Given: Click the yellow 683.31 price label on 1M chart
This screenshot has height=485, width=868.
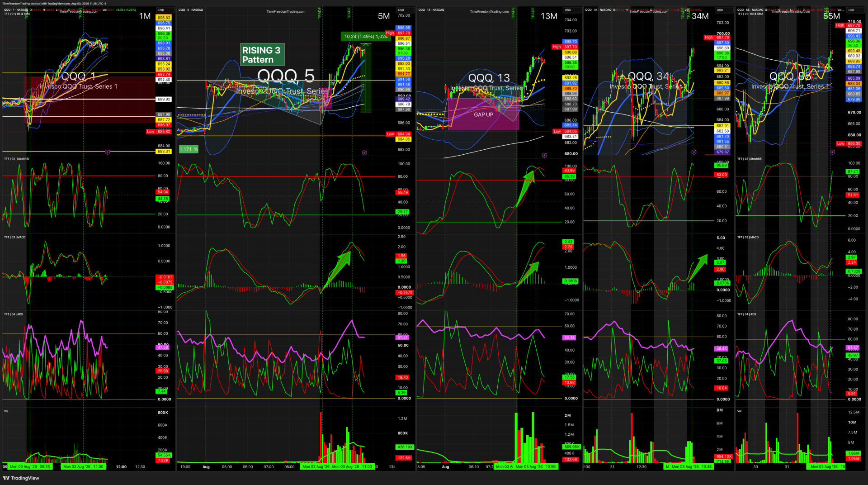Looking at the screenshot, I should (x=164, y=152).
